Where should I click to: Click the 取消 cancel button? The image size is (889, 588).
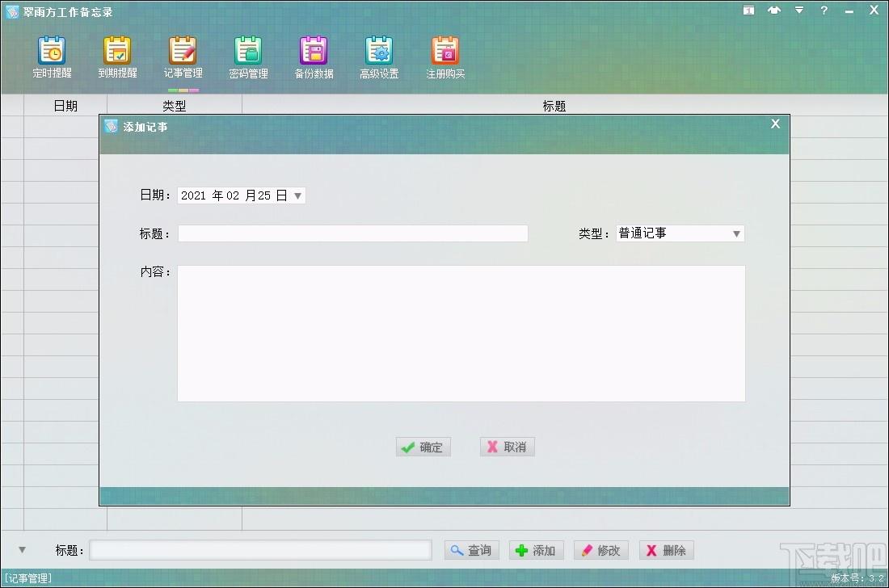tap(507, 447)
